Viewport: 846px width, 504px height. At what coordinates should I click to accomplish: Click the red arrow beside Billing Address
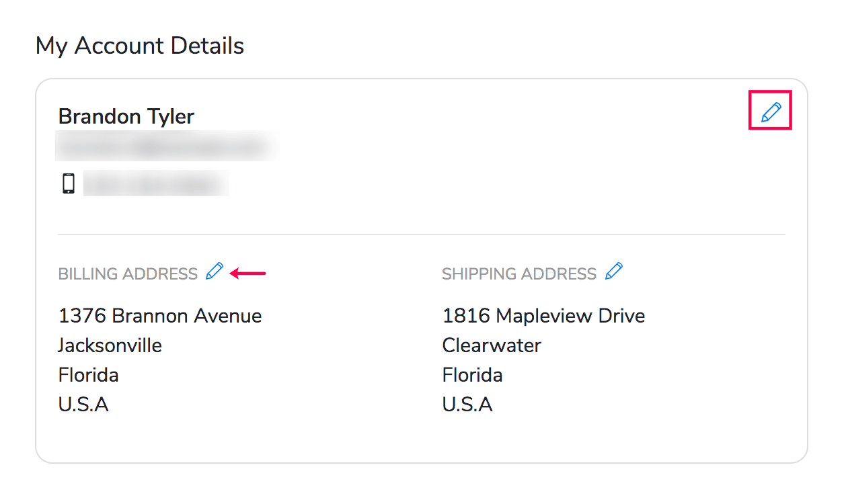[248, 273]
